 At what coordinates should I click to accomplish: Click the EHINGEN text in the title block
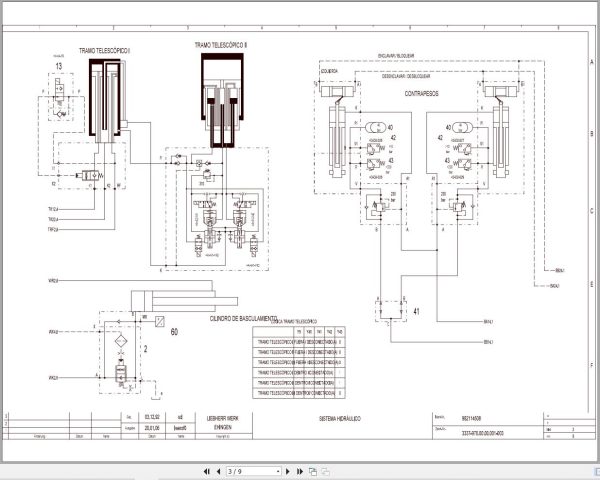point(223,427)
